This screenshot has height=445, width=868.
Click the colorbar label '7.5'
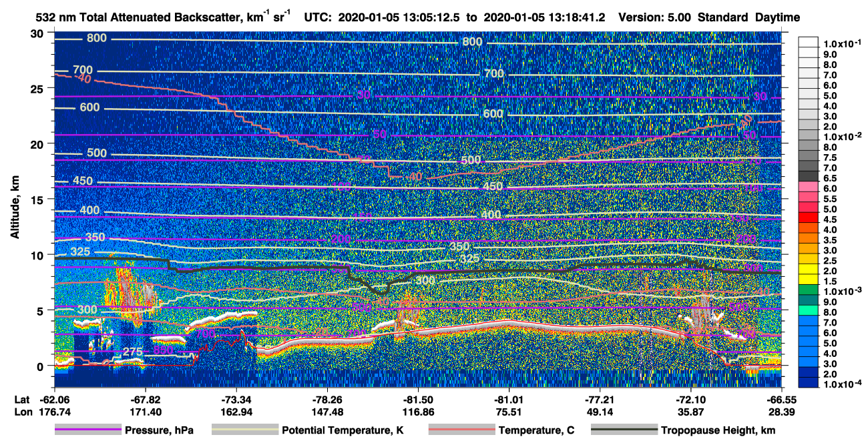coord(831,157)
